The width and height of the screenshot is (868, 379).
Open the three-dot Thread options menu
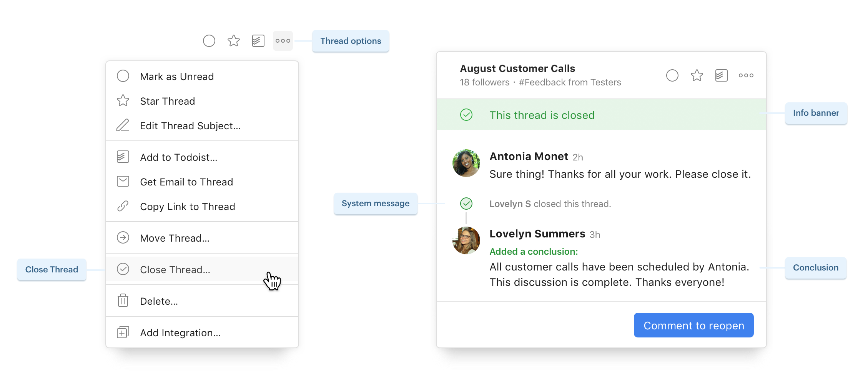click(283, 41)
